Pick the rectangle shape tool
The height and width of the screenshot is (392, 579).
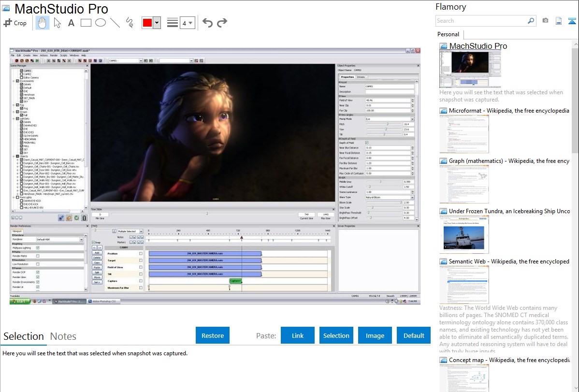tap(86, 23)
